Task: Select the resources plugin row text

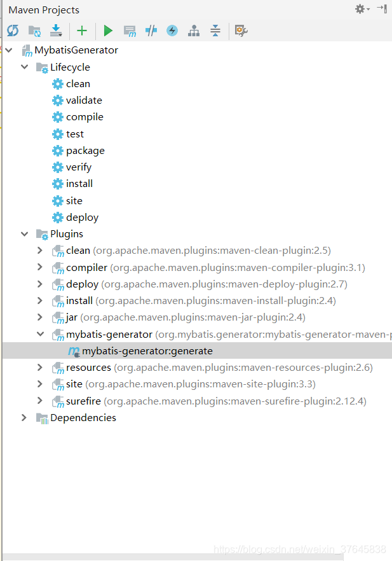Action: point(219,368)
